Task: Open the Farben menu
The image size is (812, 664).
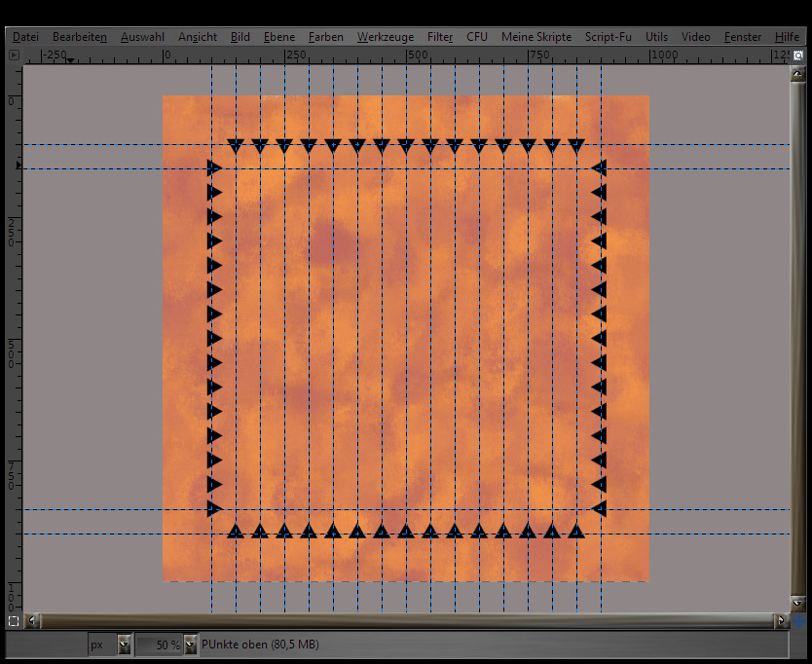Action: point(326,36)
